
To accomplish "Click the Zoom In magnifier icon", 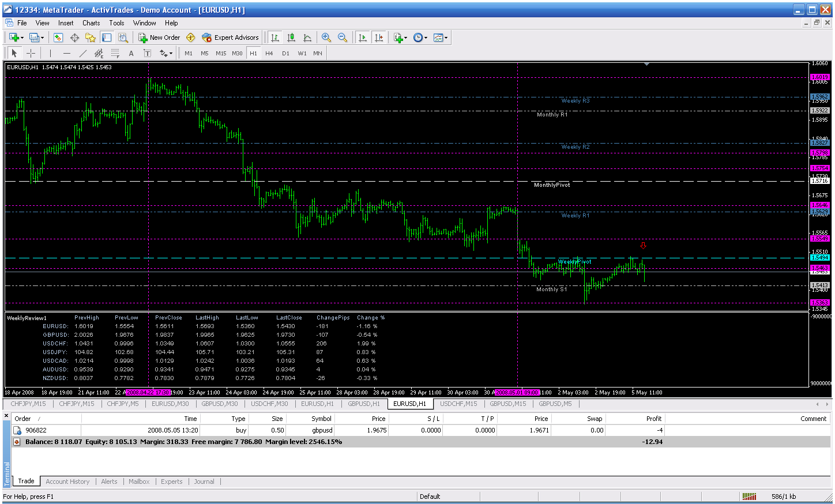I will coord(326,37).
